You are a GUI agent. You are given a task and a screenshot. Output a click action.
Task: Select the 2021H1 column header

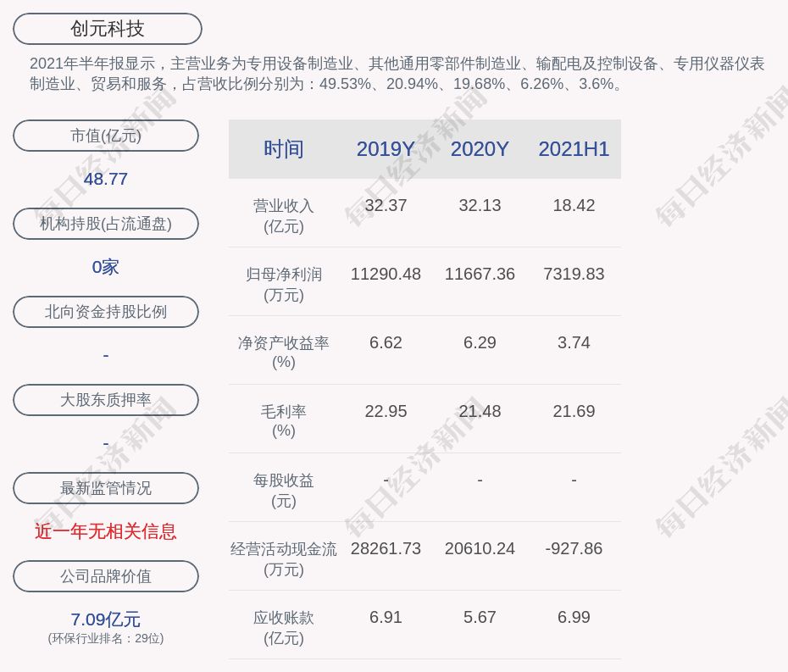(x=574, y=149)
